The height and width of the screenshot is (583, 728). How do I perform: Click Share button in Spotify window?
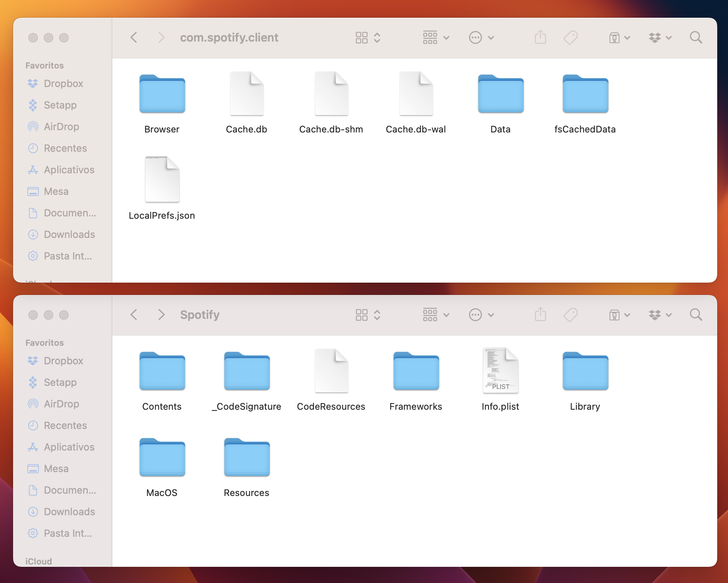click(540, 315)
